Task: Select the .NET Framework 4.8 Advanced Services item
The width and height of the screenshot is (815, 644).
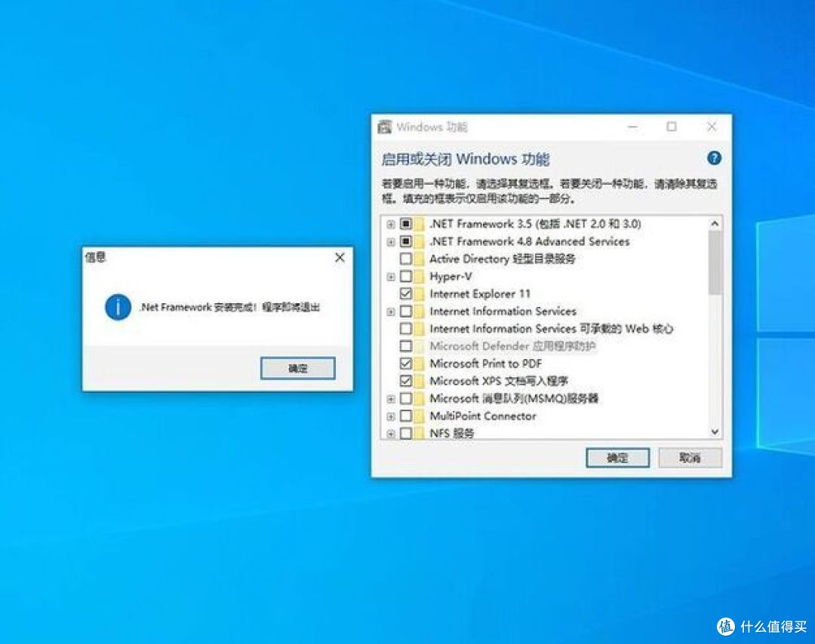Action: click(x=529, y=241)
